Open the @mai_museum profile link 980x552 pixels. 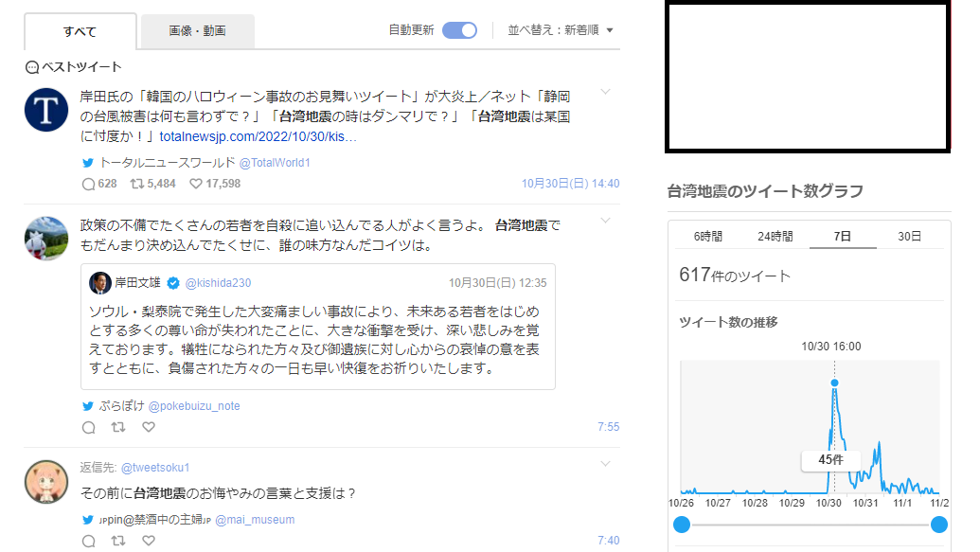(x=255, y=520)
